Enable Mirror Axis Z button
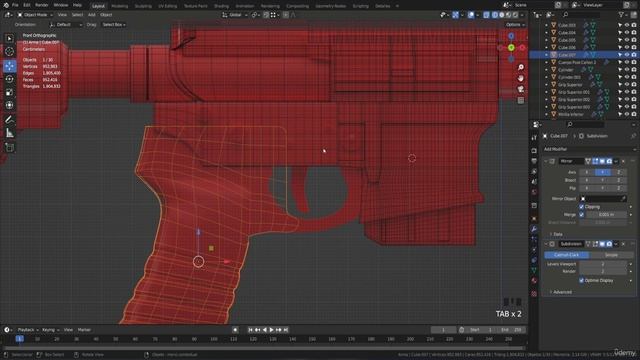This screenshot has height=360, width=640. [x=618, y=172]
